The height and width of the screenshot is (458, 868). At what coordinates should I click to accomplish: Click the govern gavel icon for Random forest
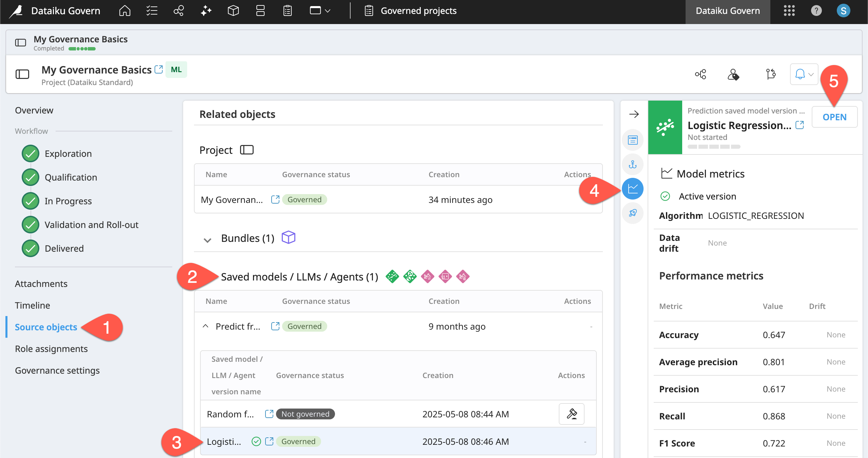pyautogui.click(x=572, y=414)
